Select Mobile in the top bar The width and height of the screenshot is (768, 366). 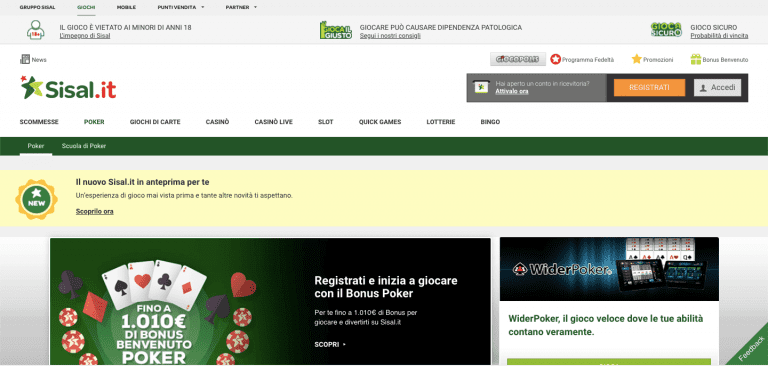click(126, 7)
